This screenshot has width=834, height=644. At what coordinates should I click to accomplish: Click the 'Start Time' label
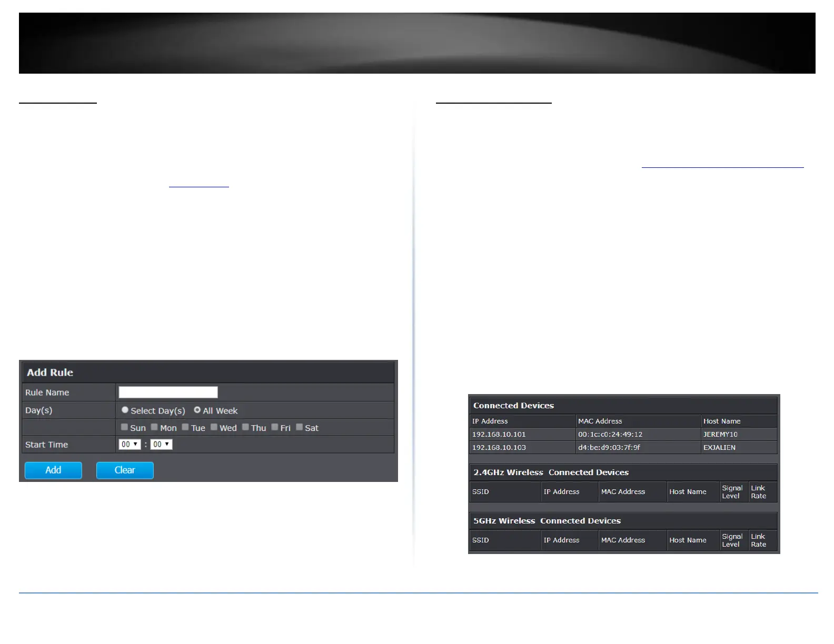pyautogui.click(x=46, y=445)
